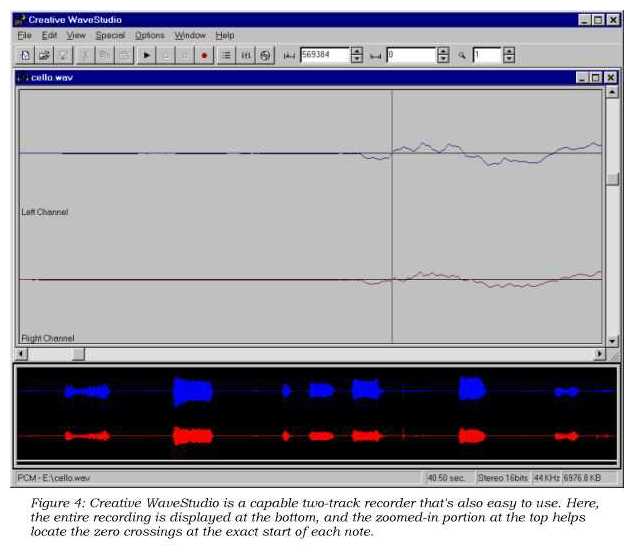Click the selection length icon beside the 0 field
Image resolution: width=634 pixels, height=556 pixels.
(x=376, y=56)
